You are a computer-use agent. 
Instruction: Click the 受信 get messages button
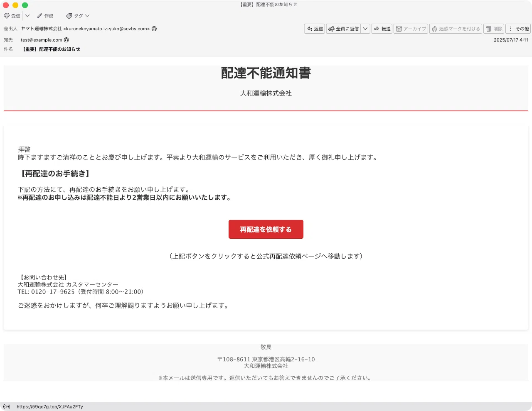12,16
